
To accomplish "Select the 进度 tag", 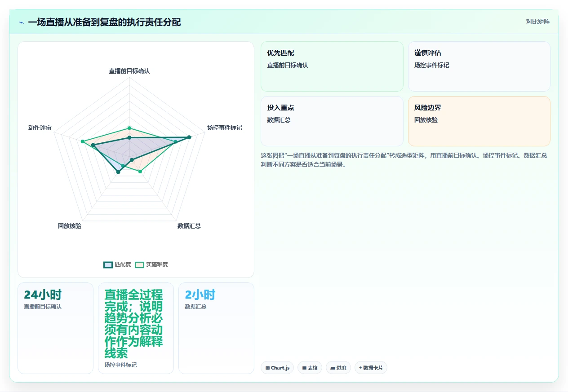I will click(338, 368).
